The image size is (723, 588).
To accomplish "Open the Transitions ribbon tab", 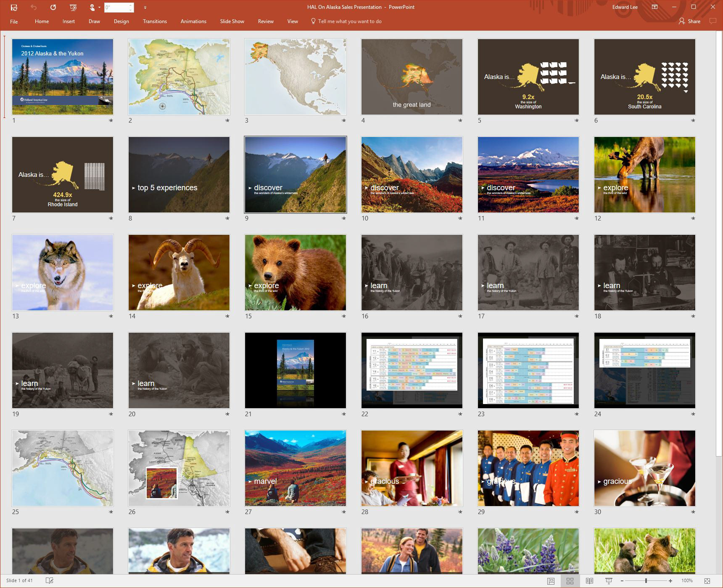I will [155, 21].
